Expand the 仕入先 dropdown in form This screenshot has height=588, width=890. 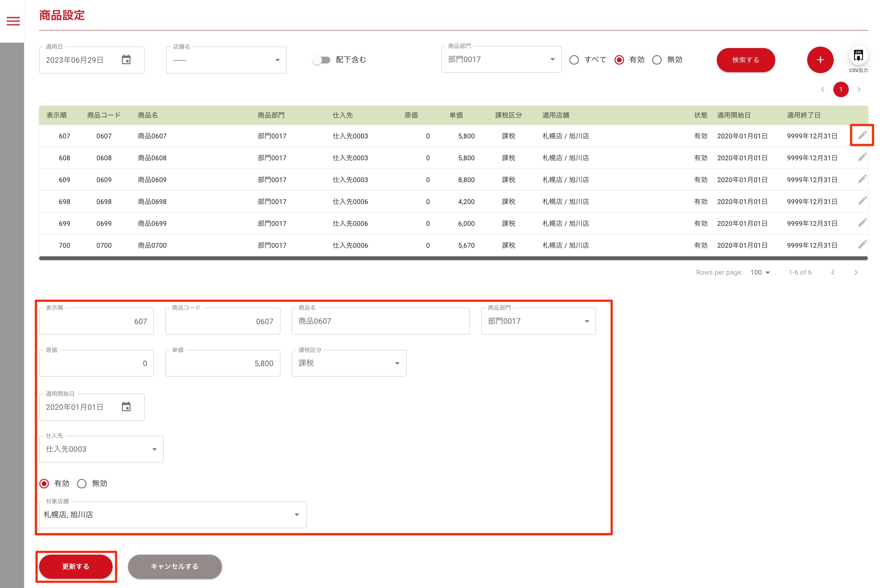[x=101, y=449]
